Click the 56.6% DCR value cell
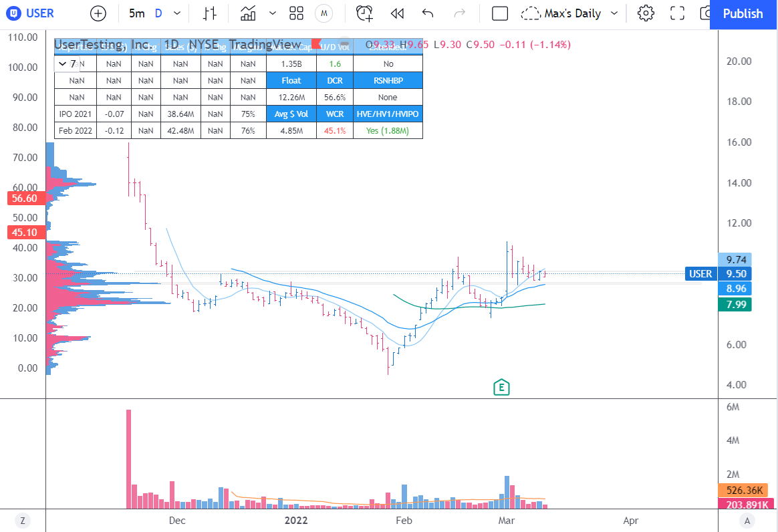This screenshot has height=532, width=778. tap(335, 98)
